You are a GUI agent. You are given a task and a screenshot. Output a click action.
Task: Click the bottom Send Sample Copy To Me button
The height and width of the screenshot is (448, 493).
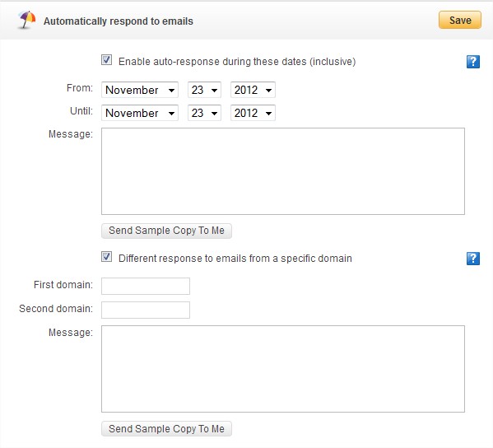point(166,429)
